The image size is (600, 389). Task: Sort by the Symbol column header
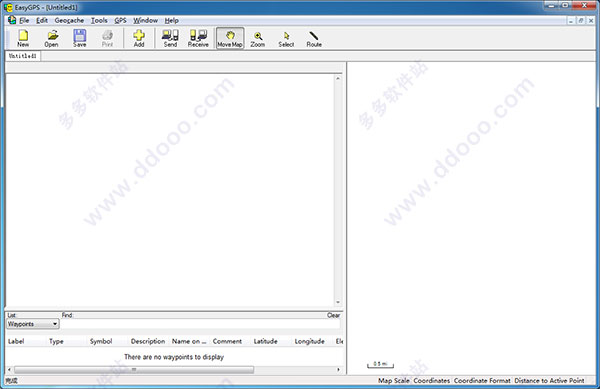pyautogui.click(x=101, y=341)
